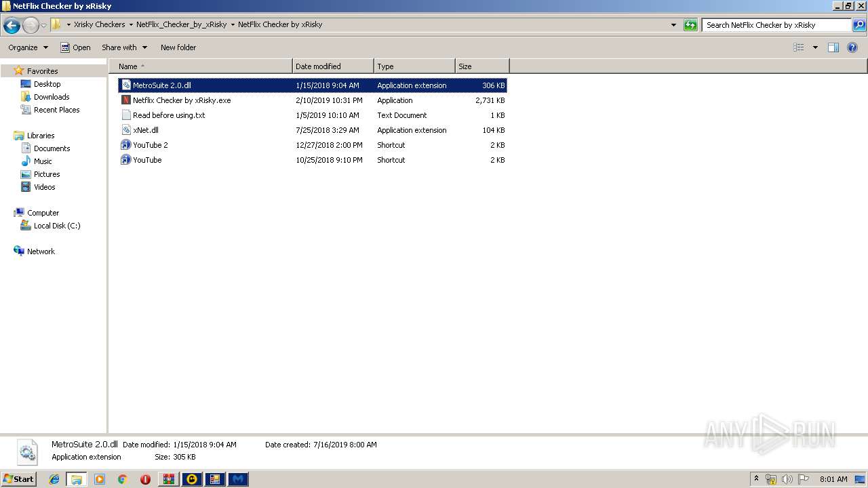Select Xrisky Checkers breadcrumb segment

[x=99, y=24]
